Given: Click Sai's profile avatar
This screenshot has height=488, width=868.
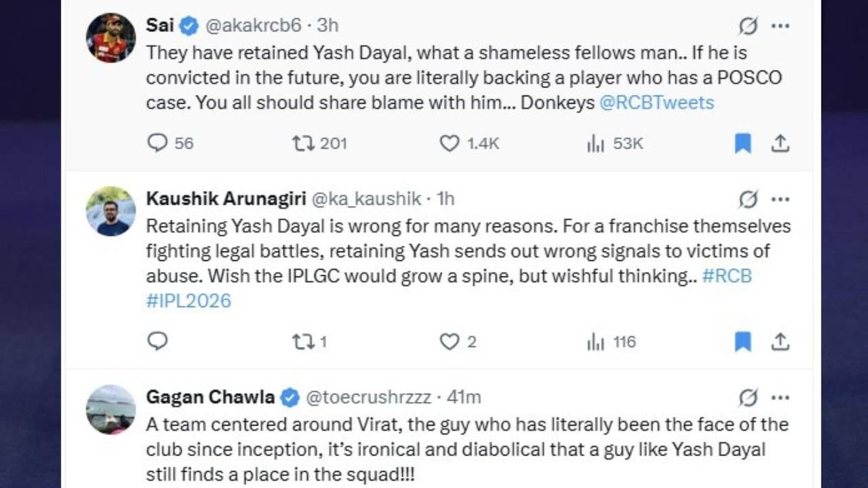Looking at the screenshot, I should 111,38.
